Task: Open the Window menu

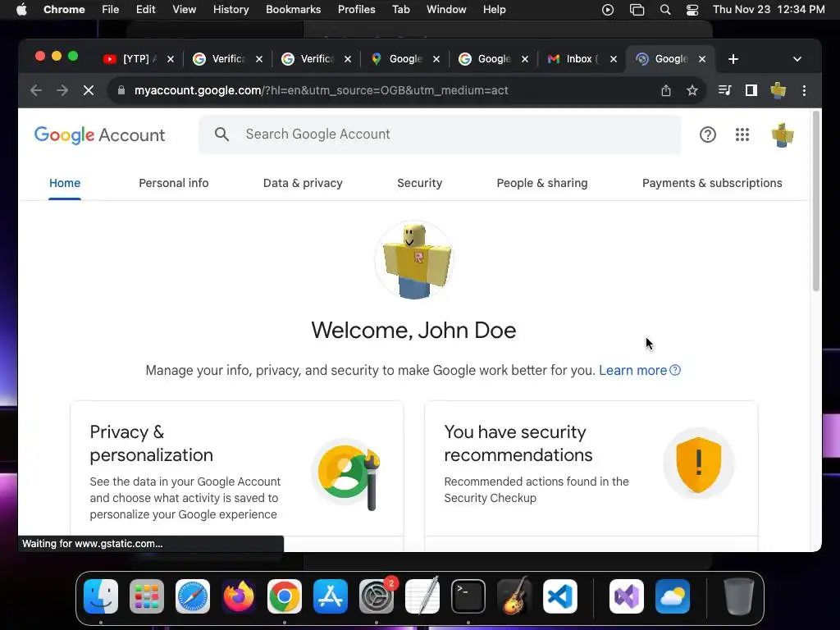Action: 446,10
